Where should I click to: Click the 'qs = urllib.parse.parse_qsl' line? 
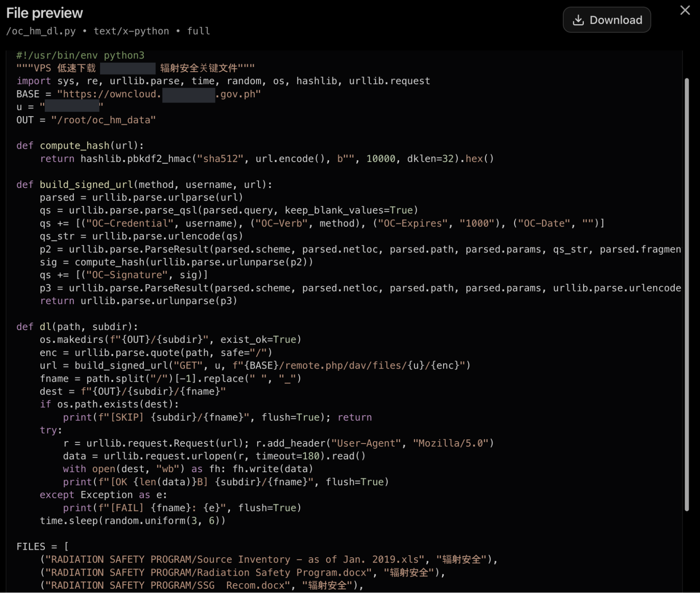(x=229, y=210)
